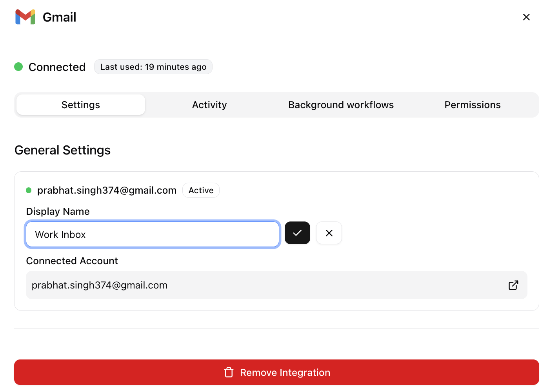549x392 pixels.
Task: Click the General Settings heading
Action: click(x=62, y=150)
